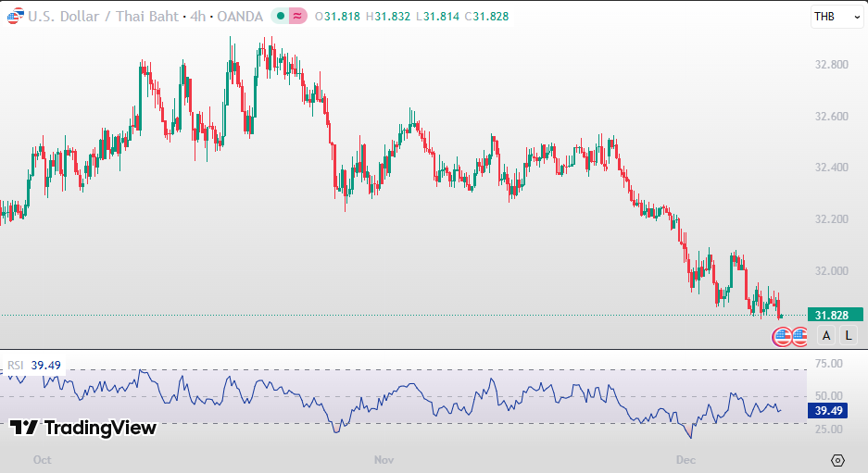Toggle log scale with the L button
This screenshot has height=473, width=868.
[x=849, y=336]
